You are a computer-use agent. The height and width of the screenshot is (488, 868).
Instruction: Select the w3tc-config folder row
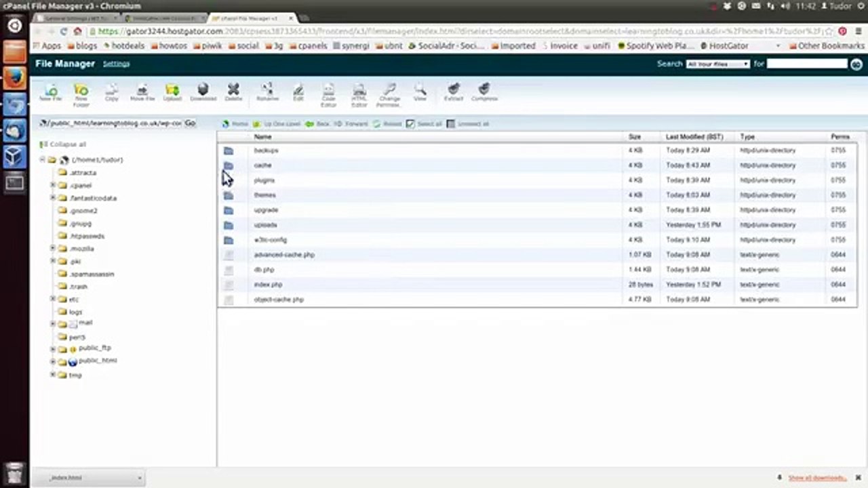[537, 240]
